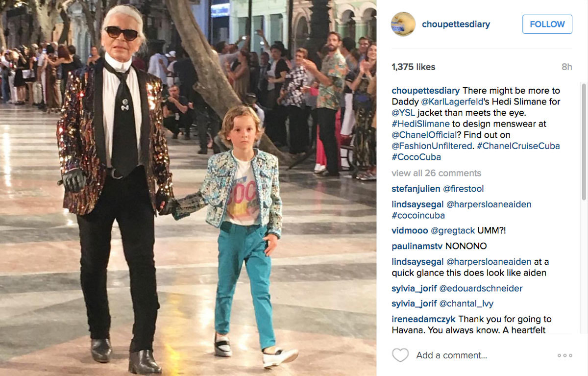588x376 pixels.
Task: Open the 8h timestamp link
Action: click(566, 67)
